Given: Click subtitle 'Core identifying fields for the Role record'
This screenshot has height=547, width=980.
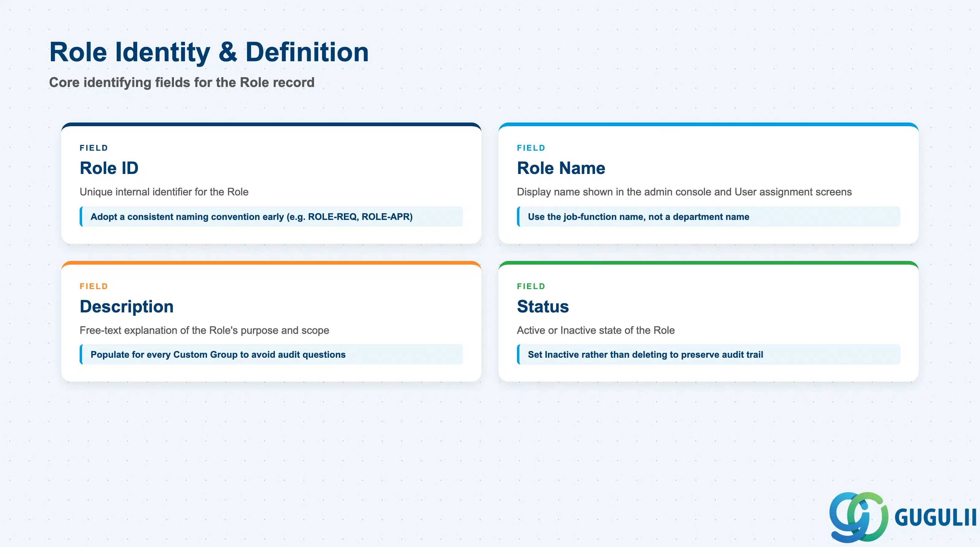Looking at the screenshot, I should click(182, 82).
